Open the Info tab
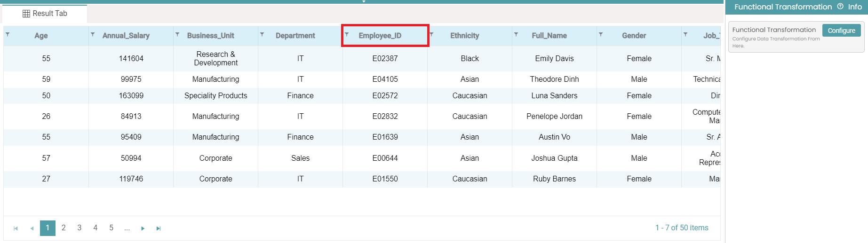 coord(855,7)
